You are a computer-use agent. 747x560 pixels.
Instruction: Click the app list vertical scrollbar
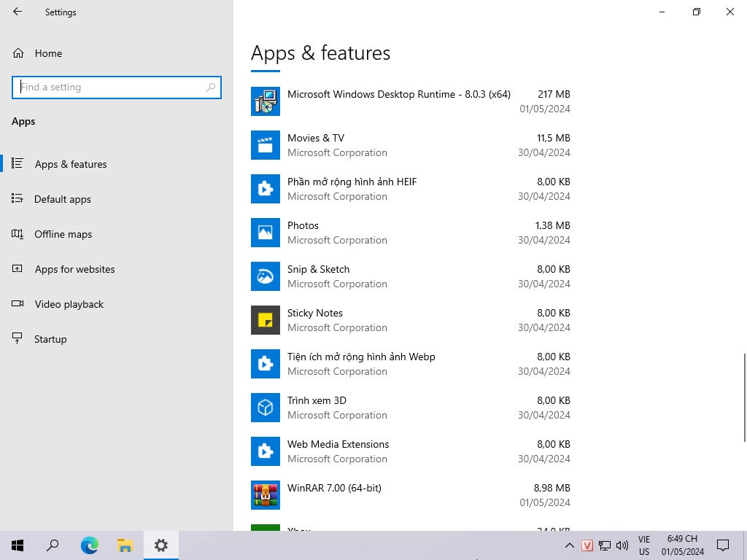coord(744,397)
